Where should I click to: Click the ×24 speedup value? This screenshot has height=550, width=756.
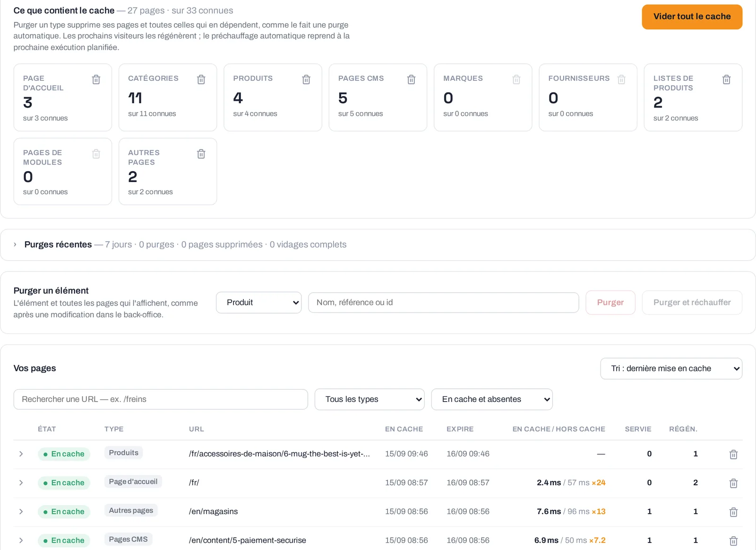[x=599, y=483]
